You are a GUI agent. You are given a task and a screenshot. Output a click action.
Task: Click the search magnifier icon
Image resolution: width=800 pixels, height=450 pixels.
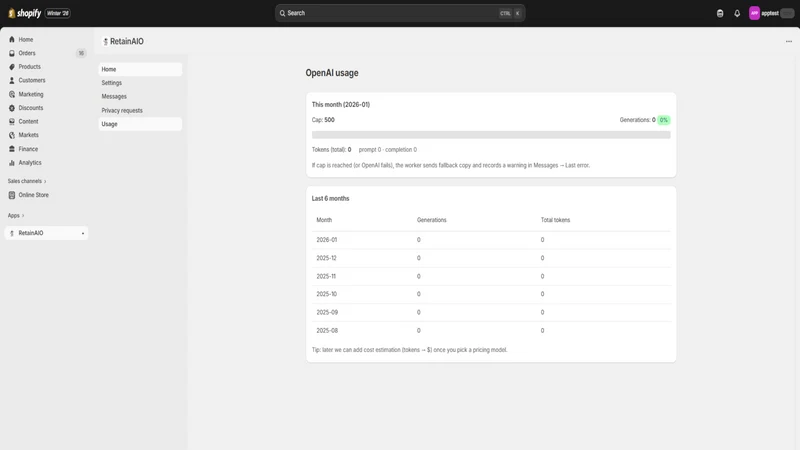(282, 13)
